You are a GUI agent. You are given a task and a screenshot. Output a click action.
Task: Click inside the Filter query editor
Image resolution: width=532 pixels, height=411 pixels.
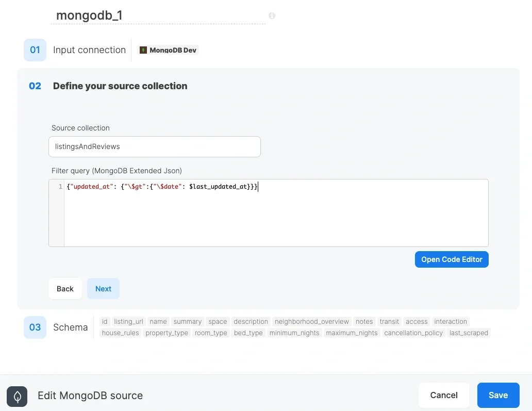click(x=276, y=213)
